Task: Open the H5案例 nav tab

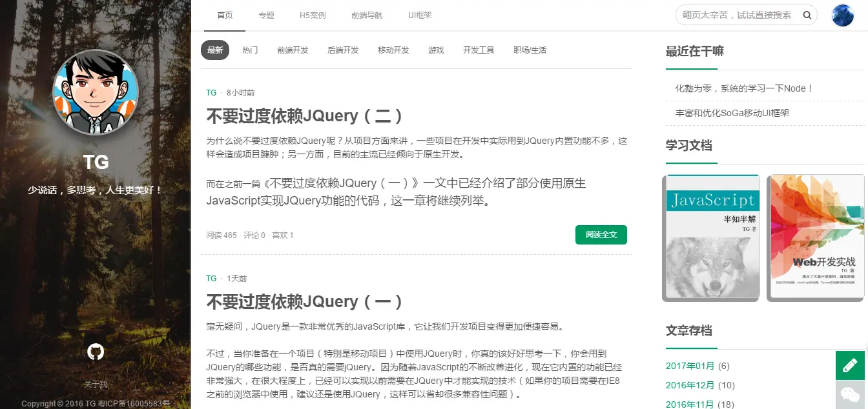Action: pyautogui.click(x=313, y=15)
